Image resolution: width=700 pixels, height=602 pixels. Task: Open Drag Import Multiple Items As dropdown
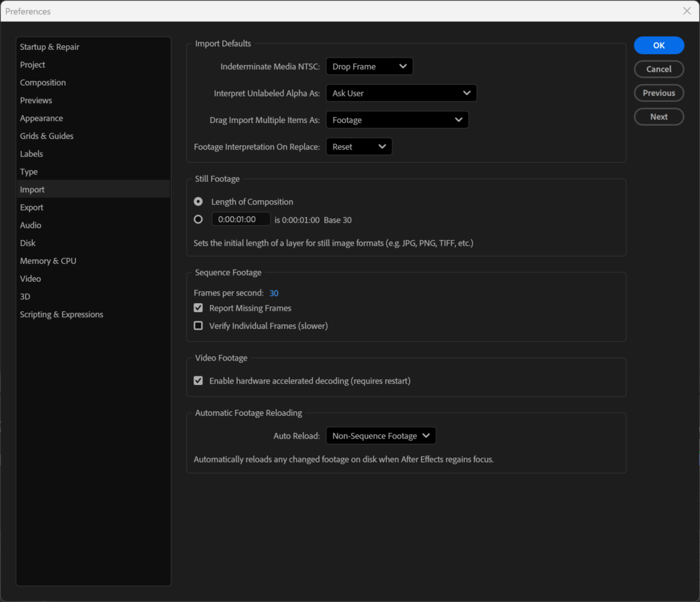click(x=397, y=120)
